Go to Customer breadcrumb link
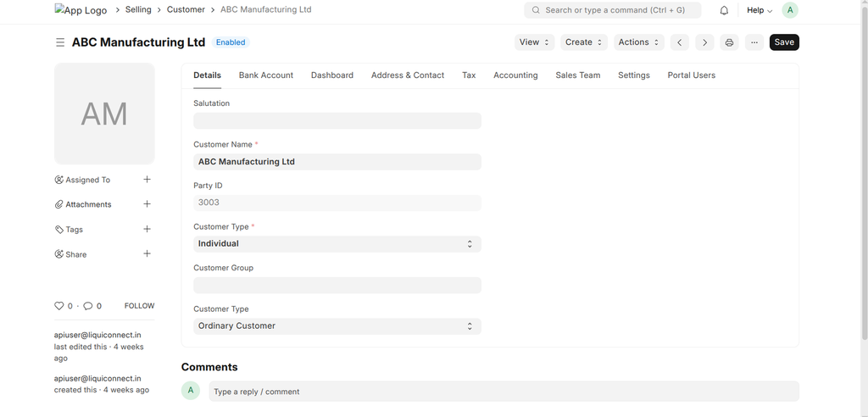 pos(186,10)
